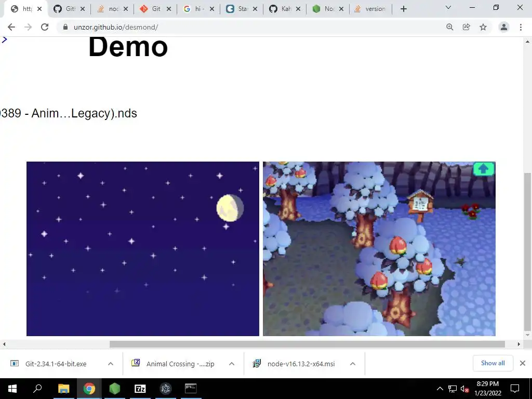
Task: Switch to Chrome in taskbar
Action: 89,389
